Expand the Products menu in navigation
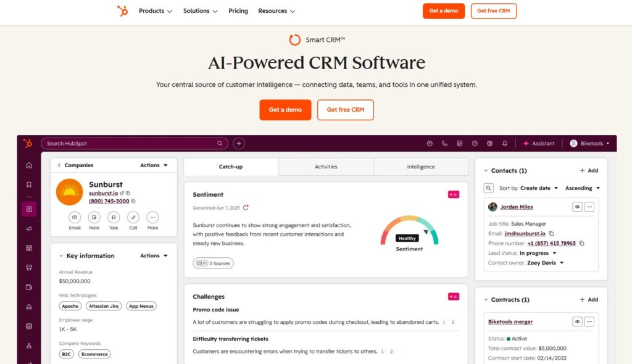Screen dimensions: 632x364 pos(155,11)
